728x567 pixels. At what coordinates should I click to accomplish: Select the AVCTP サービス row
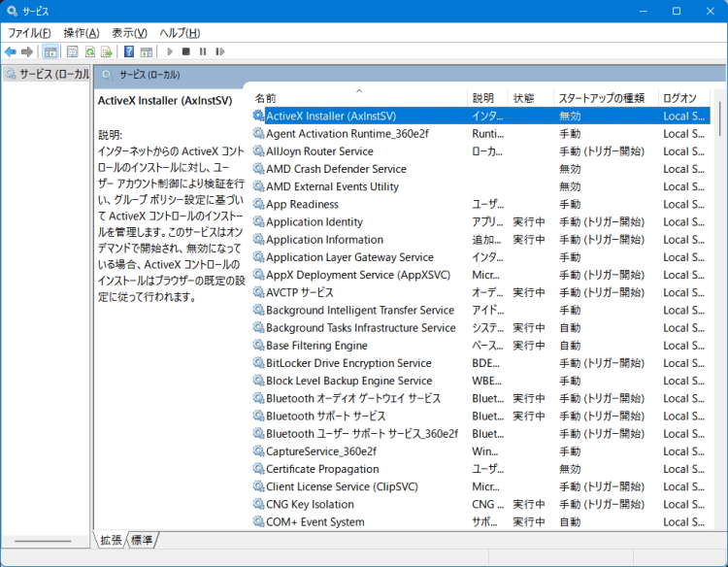[x=481, y=292]
